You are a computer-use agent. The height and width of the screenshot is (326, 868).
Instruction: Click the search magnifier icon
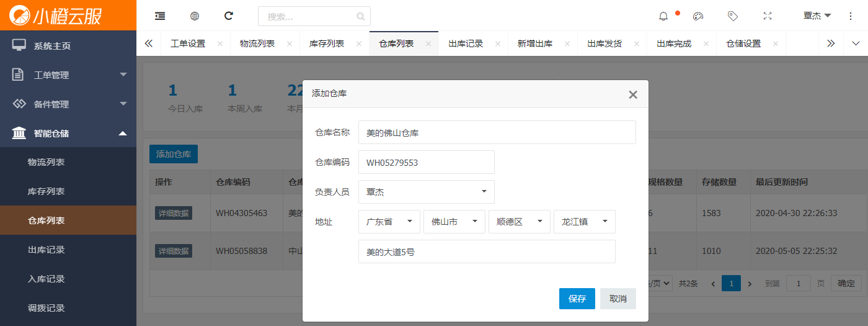coord(361,16)
